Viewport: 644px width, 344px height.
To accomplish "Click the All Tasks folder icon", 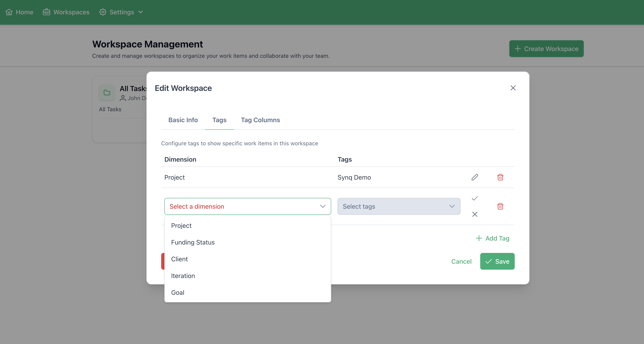I will click(107, 93).
